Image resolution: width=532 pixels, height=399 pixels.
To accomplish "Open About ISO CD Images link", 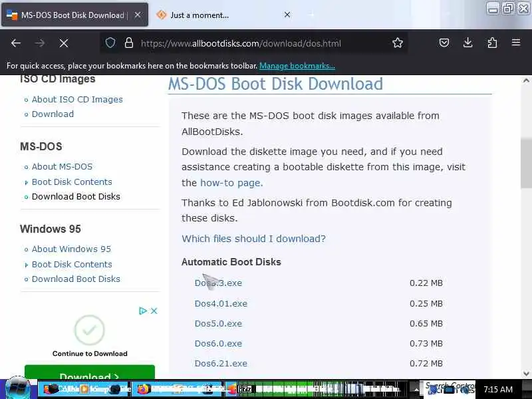I will point(77,99).
